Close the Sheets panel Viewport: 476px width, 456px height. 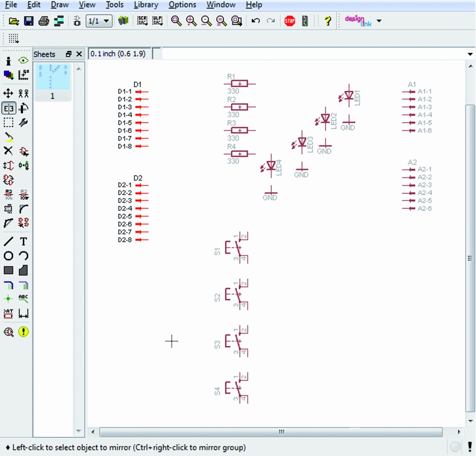click(x=79, y=54)
